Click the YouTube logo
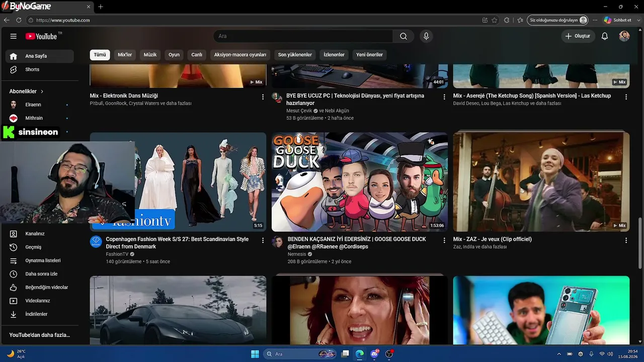Image resolution: width=644 pixels, height=362 pixels. coord(41,36)
